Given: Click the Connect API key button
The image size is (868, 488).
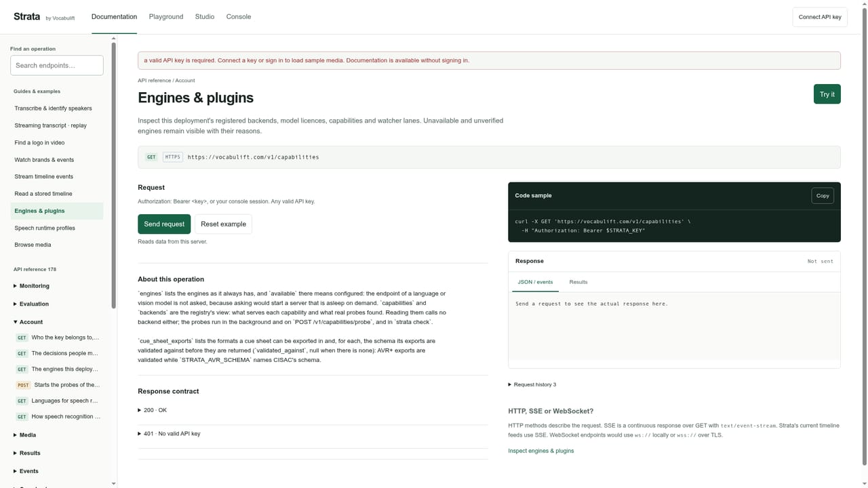Looking at the screenshot, I should pyautogui.click(x=820, y=17).
